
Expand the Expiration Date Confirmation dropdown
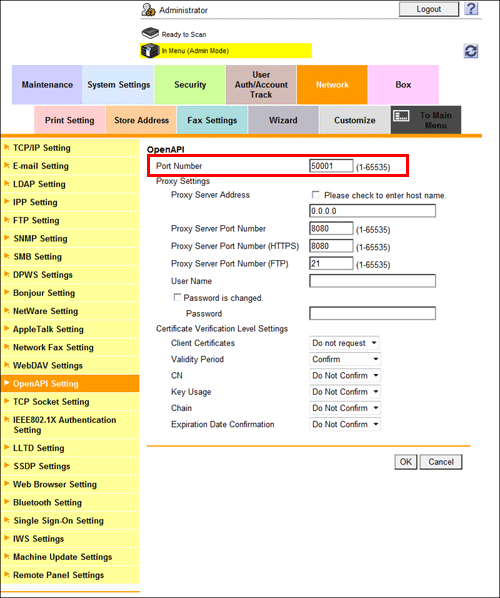345,424
